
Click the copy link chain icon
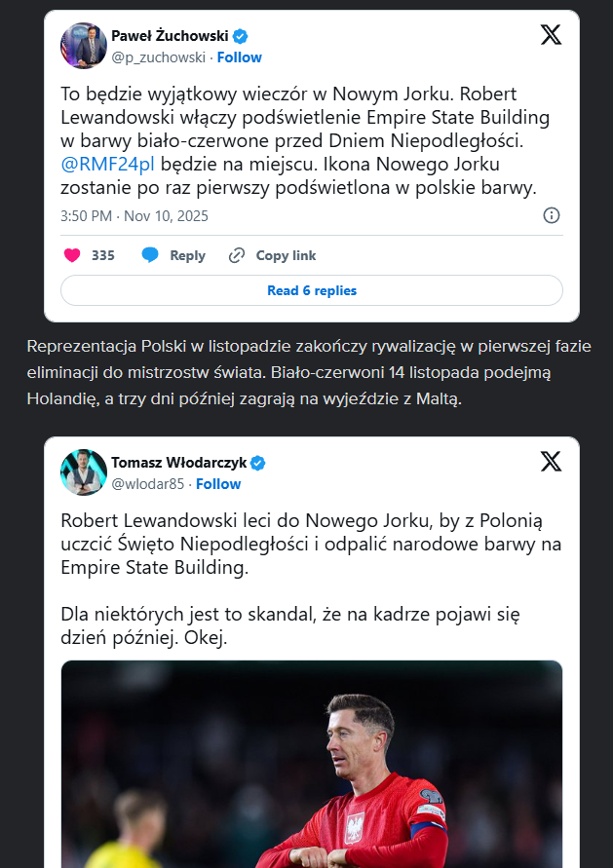[x=237, y=255]
